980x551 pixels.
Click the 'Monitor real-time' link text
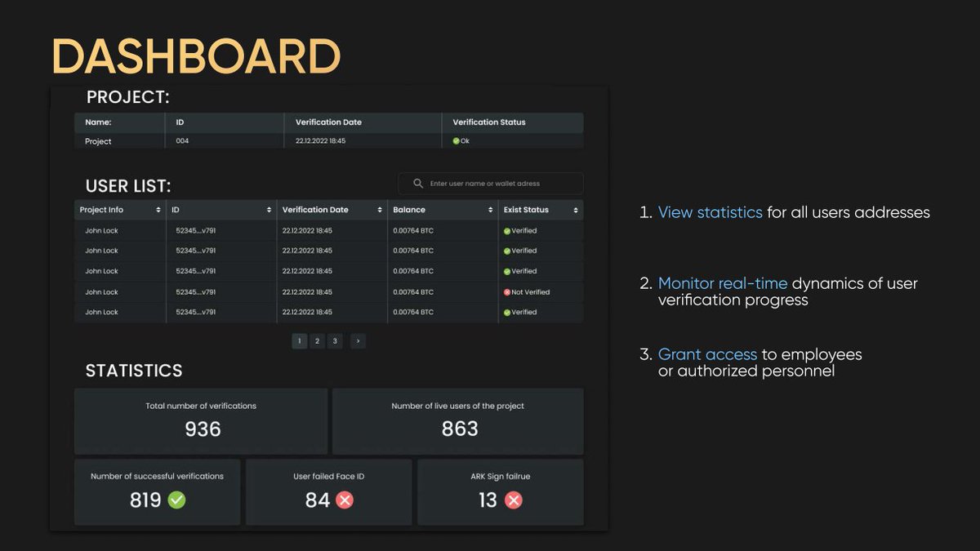pyautogui.click(x=723, y=283)
